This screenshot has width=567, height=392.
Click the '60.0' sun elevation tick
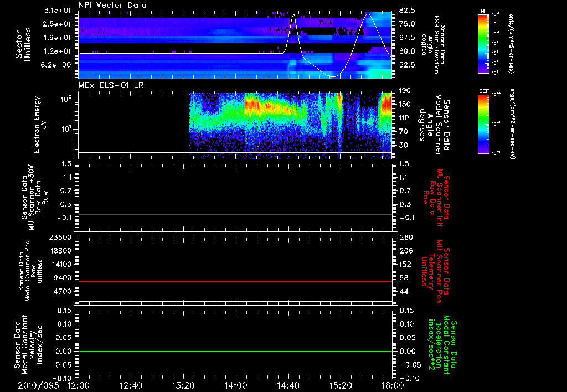click(x=407, y=51)
